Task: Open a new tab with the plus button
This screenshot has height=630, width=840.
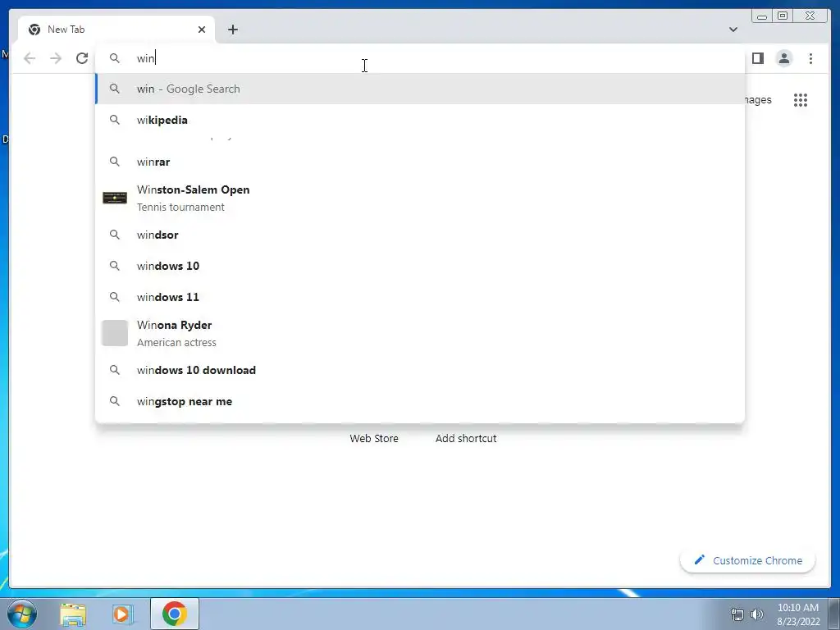Action: point(232,30)
